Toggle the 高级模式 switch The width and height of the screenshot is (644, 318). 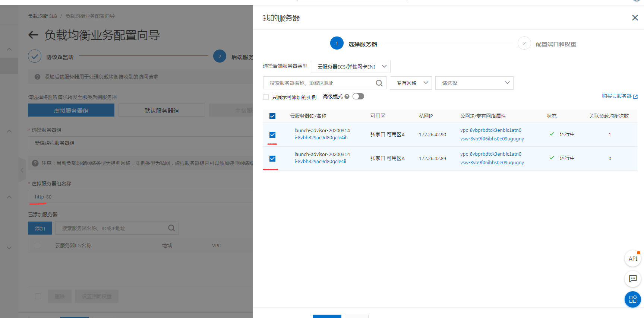click(x=358, y=96)
